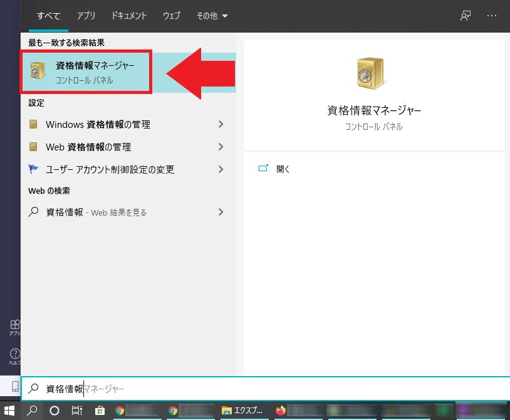Click the taskbar search icon
510x420 pixels.
32,411
